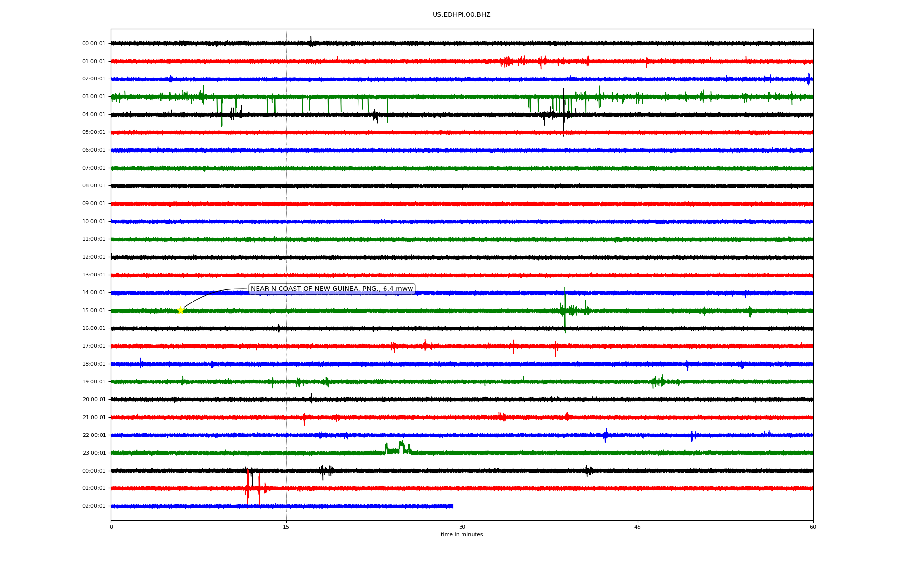The height and width of the screenshot is (578, 924).
Task: Click the yellow earthquake star marker
Action: coord(180,310)
